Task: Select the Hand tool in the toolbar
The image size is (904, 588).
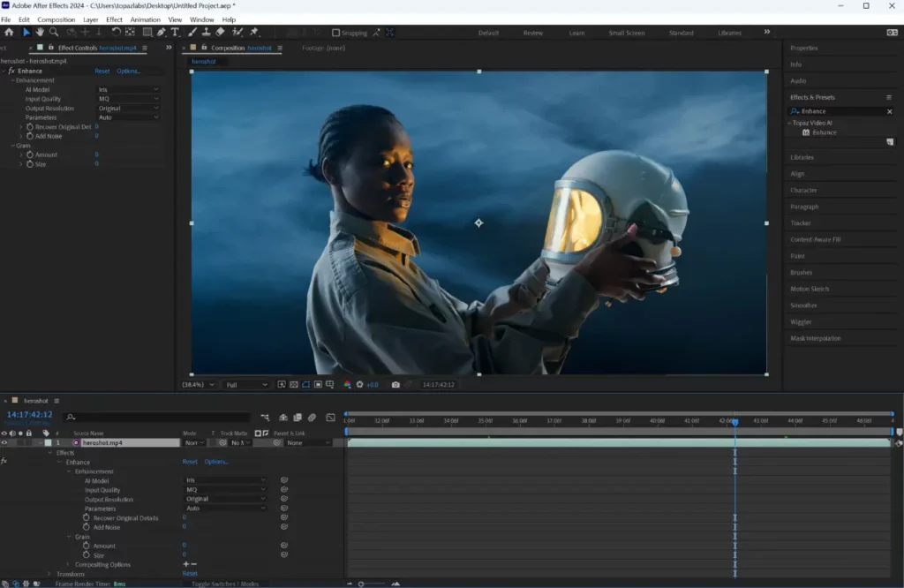Action: coord(39,33)
